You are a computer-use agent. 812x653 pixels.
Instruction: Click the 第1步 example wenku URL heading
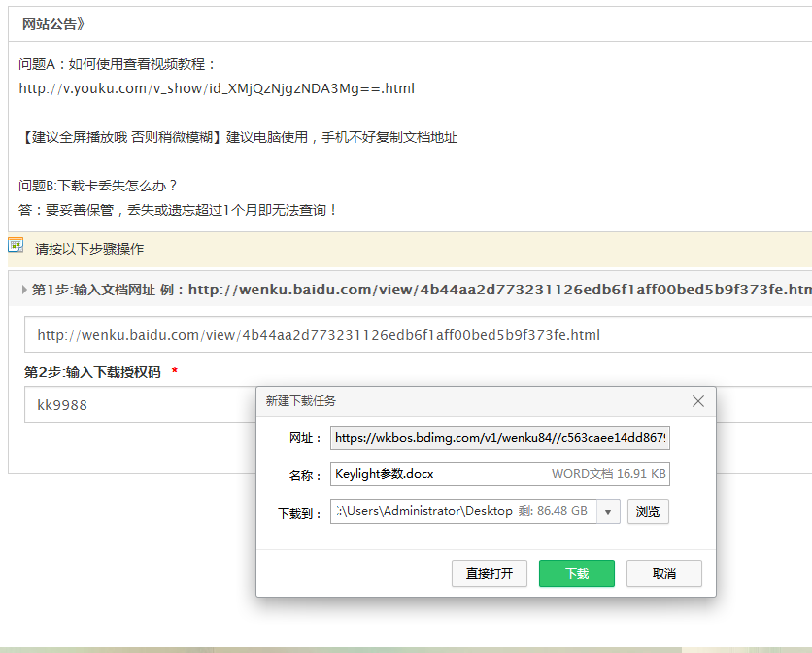423,290
